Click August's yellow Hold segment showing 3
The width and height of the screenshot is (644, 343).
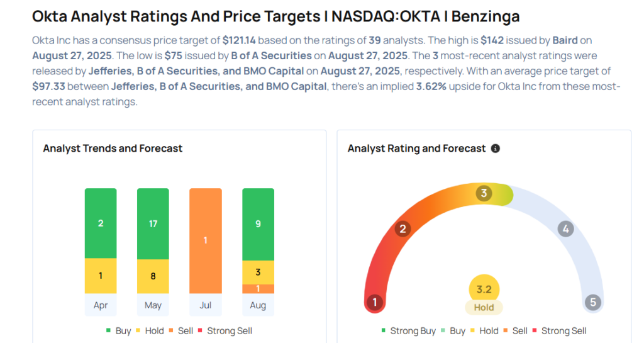tap(258, 272)
